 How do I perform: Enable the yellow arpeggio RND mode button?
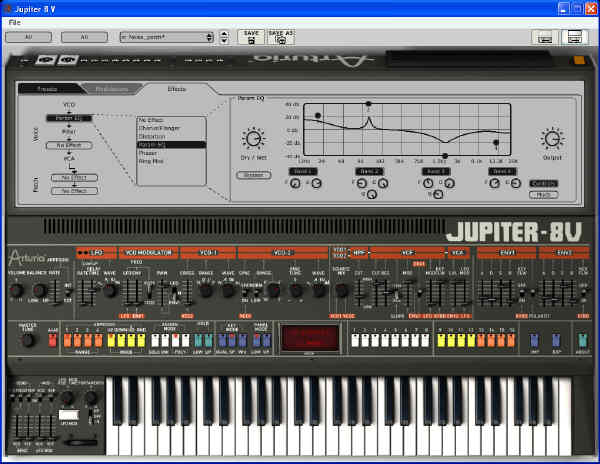pyautogui.click(x=141, y=340)
